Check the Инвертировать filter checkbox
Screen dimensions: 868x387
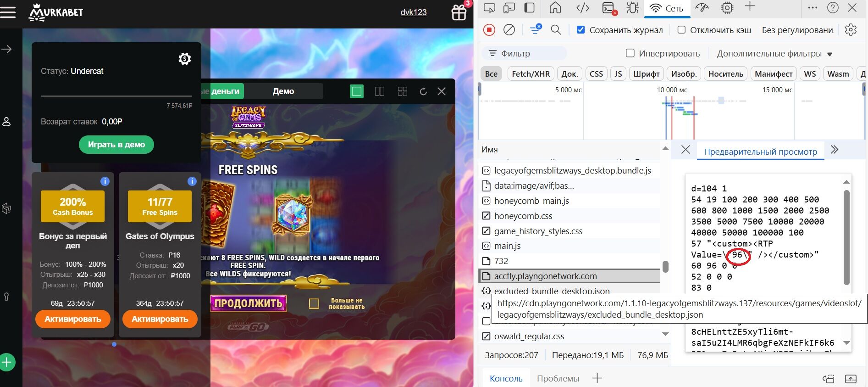click(x=630, y=53)
